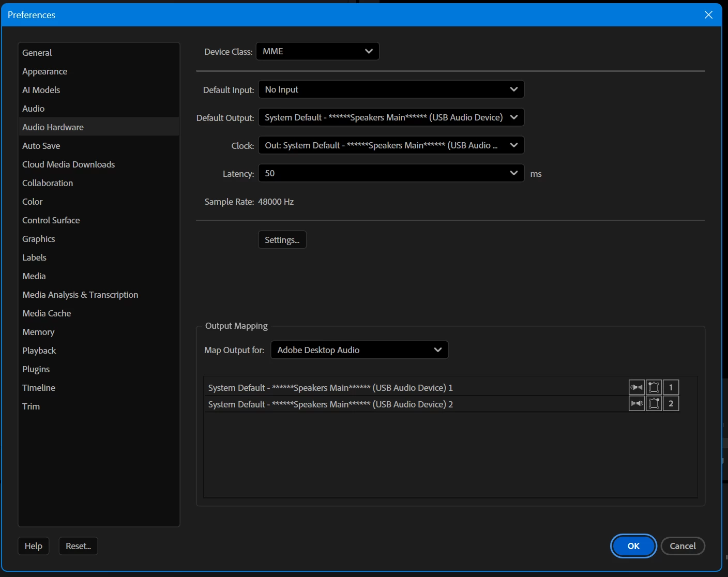Open the Default Output device dropdown

coord(391,117)
